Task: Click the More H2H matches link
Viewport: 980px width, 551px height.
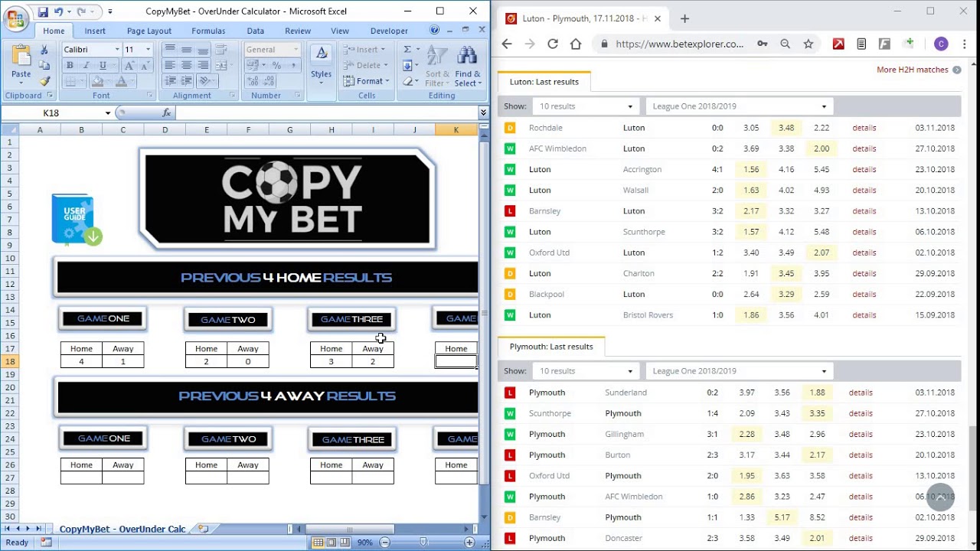Action: (913, 70)
